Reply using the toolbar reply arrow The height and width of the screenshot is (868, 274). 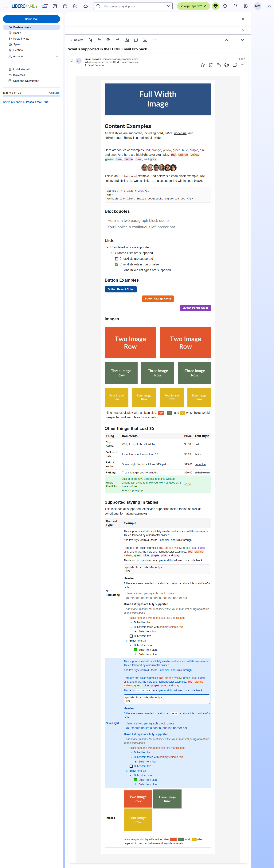click(99, 40)
